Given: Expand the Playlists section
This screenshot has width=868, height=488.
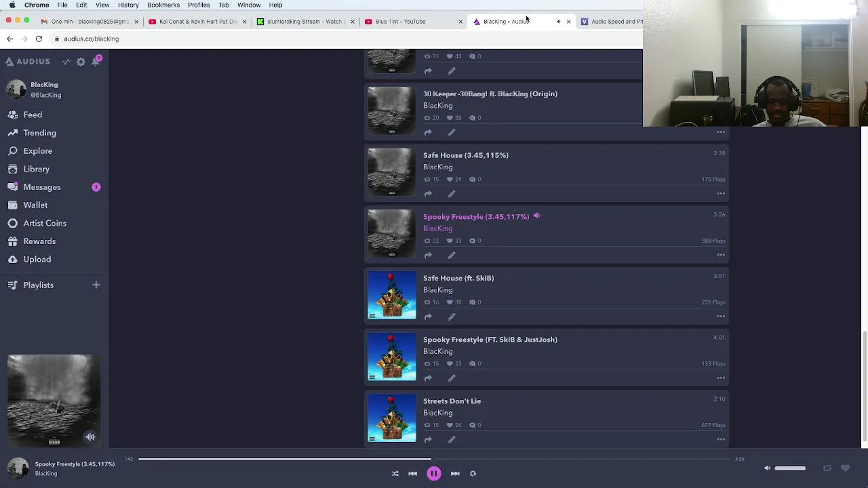Looking at the screenshot, I should [38, 285].
